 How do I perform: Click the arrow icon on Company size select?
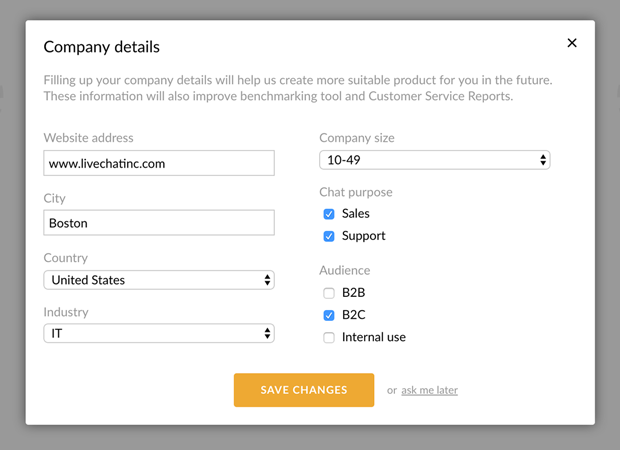pos(543,160)
